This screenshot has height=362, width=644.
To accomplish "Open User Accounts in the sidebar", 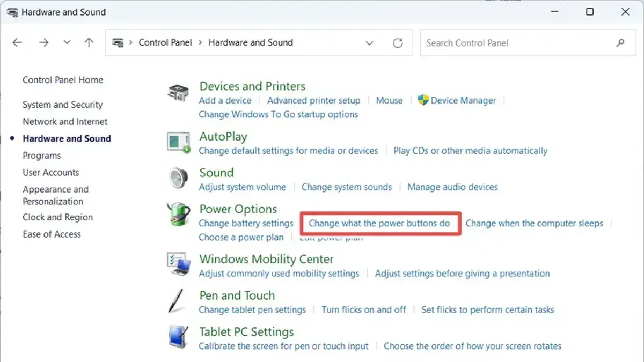I will pos(51,173).
